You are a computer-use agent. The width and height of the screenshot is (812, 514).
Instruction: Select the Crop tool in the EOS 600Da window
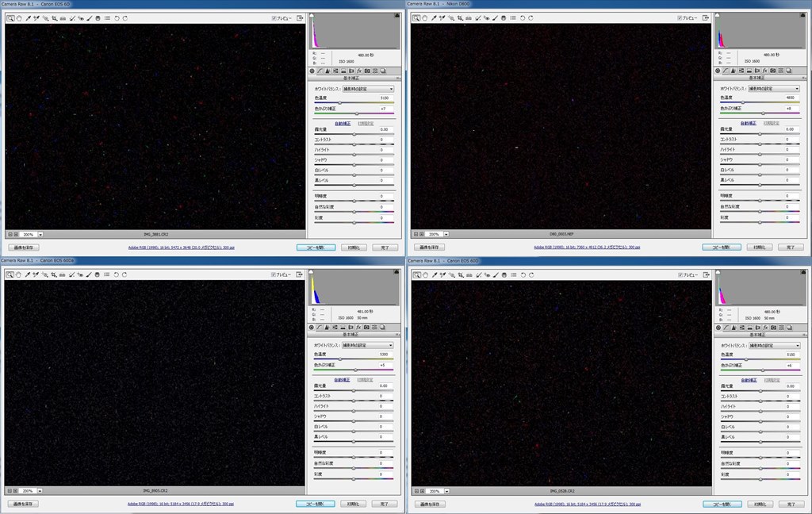point(54,274)
